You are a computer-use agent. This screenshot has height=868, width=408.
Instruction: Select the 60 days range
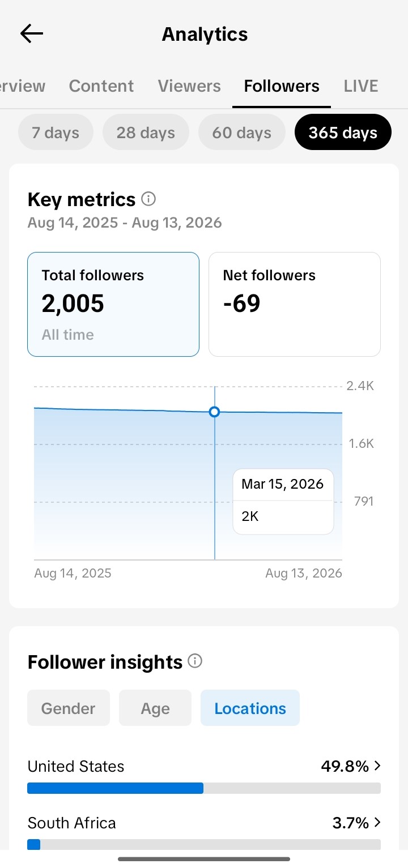click(x=241, y=132)
